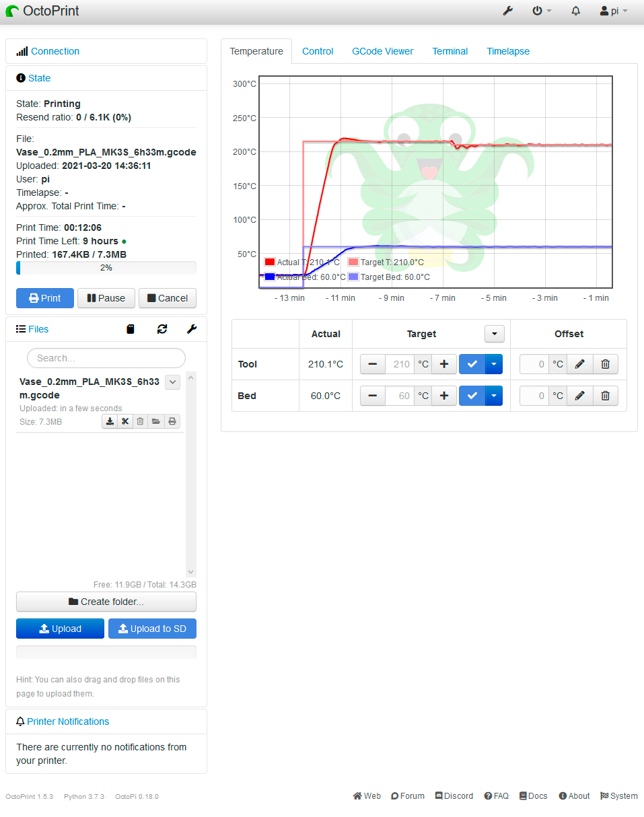Refresh the file list

(162, 329)
